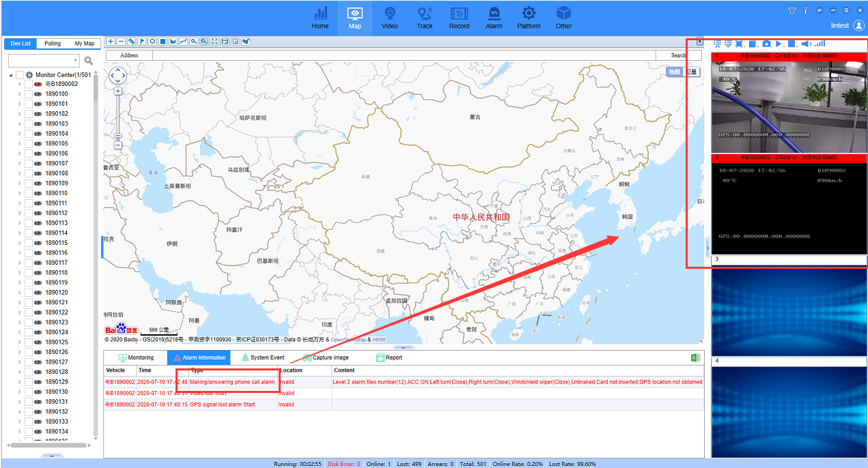The image size is (868, 468).
Task: Switch to the My Map tab
Action: 85,44
